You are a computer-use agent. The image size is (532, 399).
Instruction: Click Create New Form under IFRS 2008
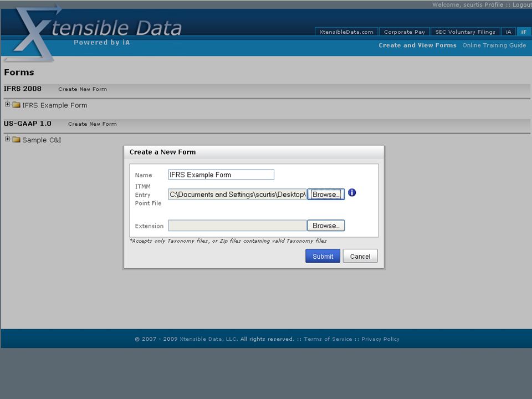(x=83, y=89)
